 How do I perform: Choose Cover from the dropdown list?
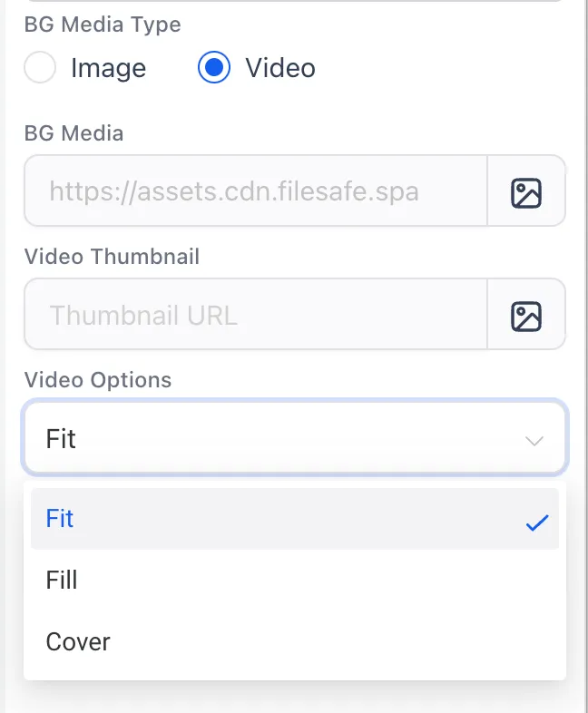coord(295,641)
